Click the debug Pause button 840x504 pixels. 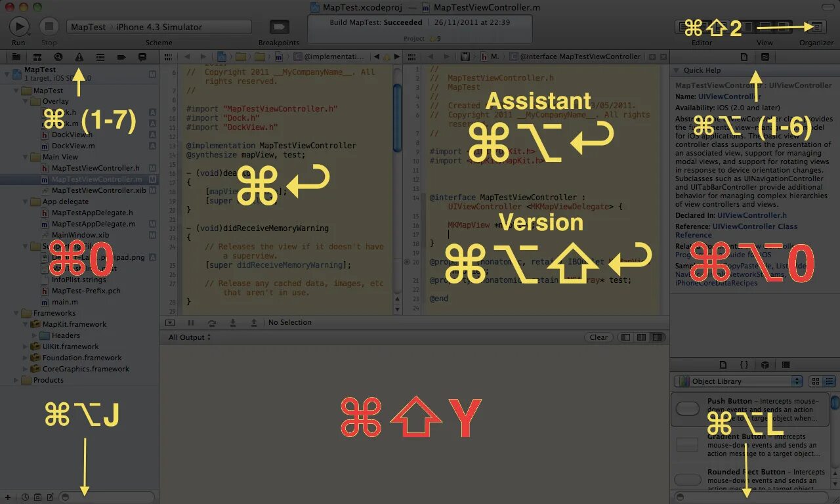click(191, 323)
